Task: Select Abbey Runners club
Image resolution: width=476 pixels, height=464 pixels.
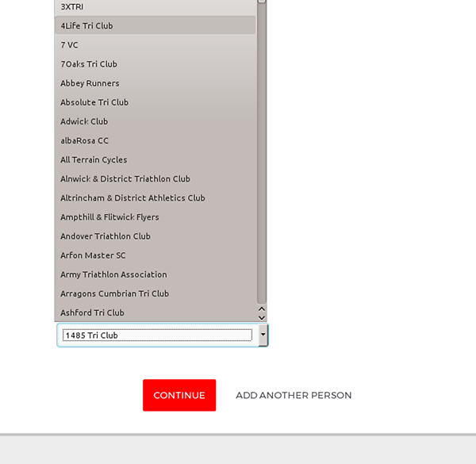Action: [x=155, y=83]
